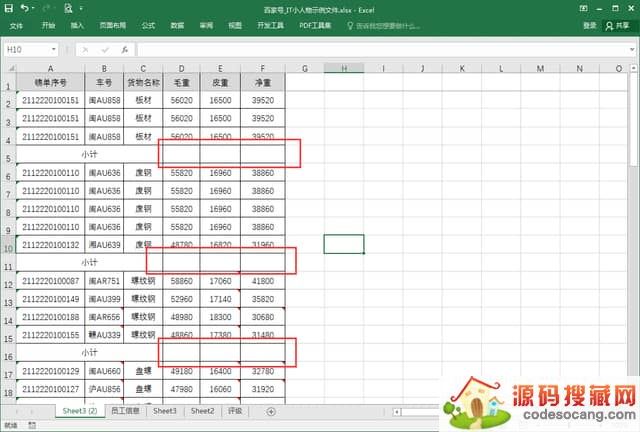Screen dimensions: 640x432
Task: Select row 5 header
Action: (x=8, y=154)
